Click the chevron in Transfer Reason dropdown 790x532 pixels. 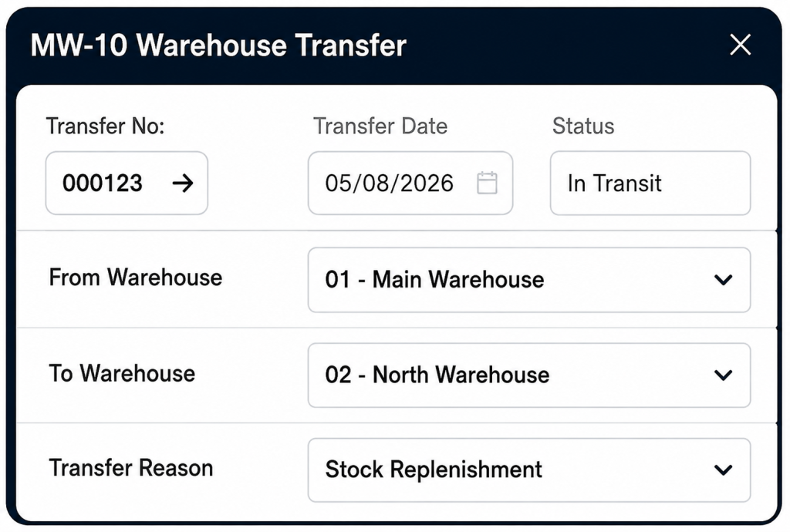[723, 470]
